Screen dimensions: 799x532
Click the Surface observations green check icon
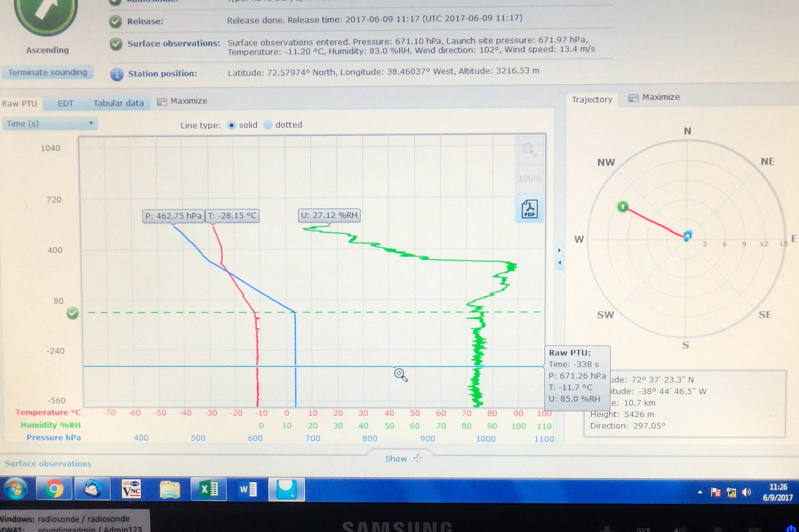(x=116, y=44)
